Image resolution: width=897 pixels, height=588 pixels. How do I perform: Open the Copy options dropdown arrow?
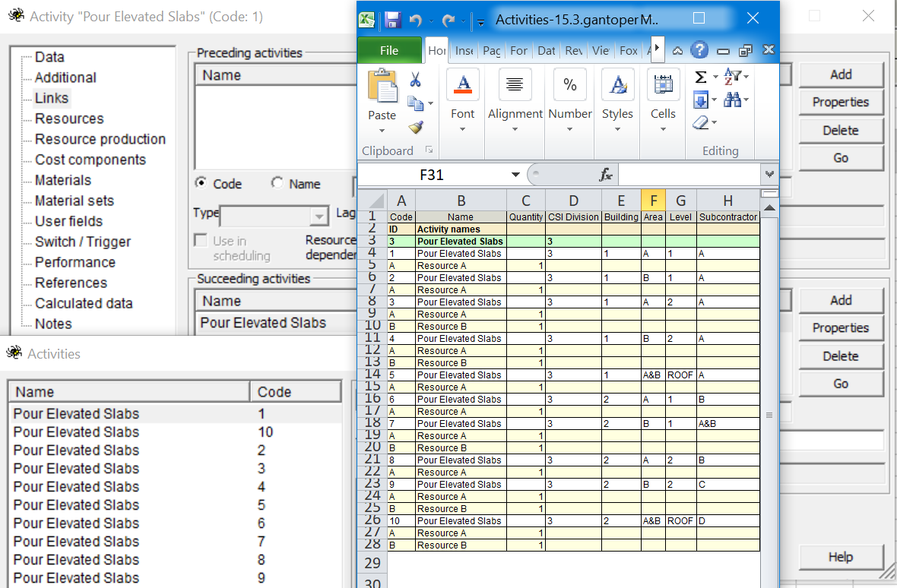pyautogui.click(x=431, y=103)
